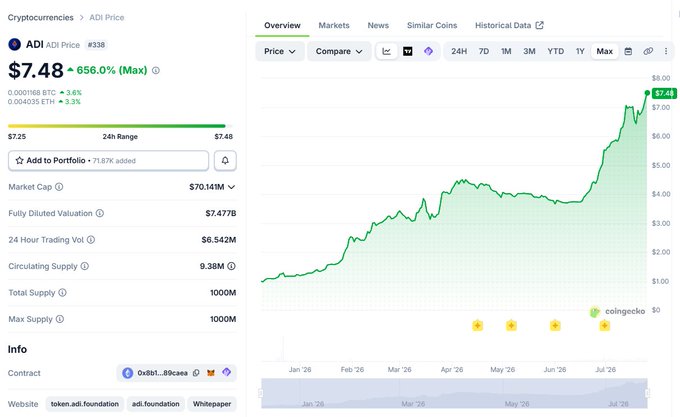Click the #338 rank badge
Screen dimensions: 680x417
pyautogui.click(x=96, y=45)
